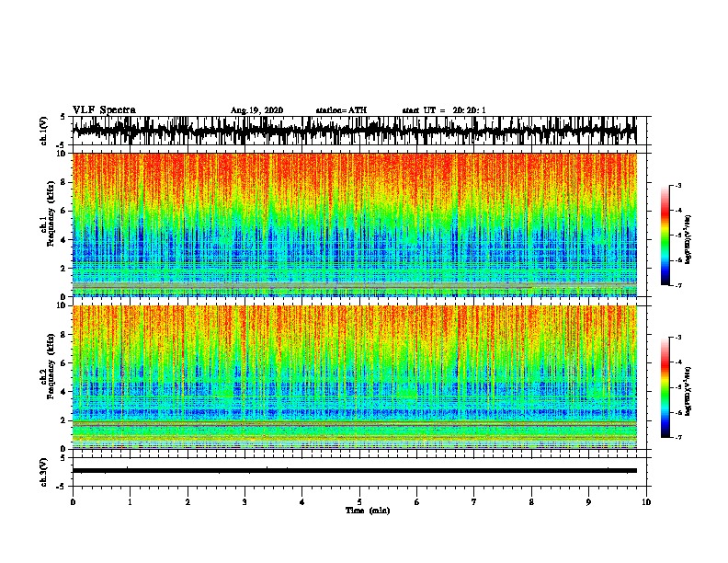Click time axis tick label "2"
Screen dimensions: 728x563
pos(188,502)
